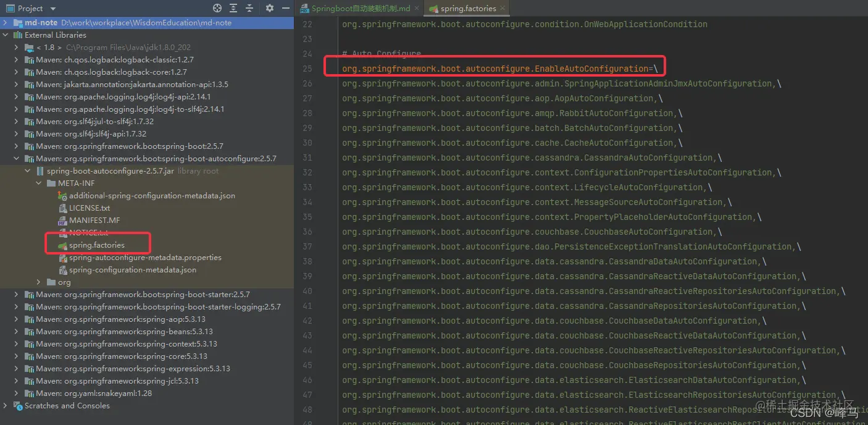Click the LifecycleAutoConfiguration line in editor
This screenshot has width=868, height=425.
coord(527,187)
